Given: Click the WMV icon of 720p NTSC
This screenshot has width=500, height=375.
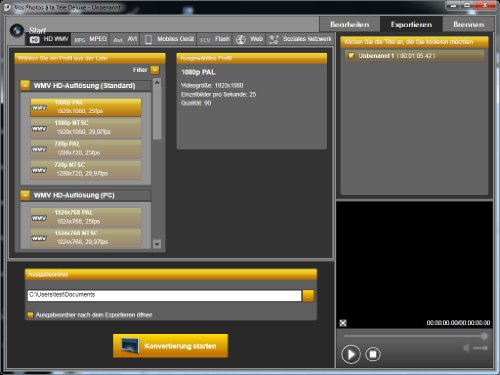Looking at the screenshot, I should 39,170.
